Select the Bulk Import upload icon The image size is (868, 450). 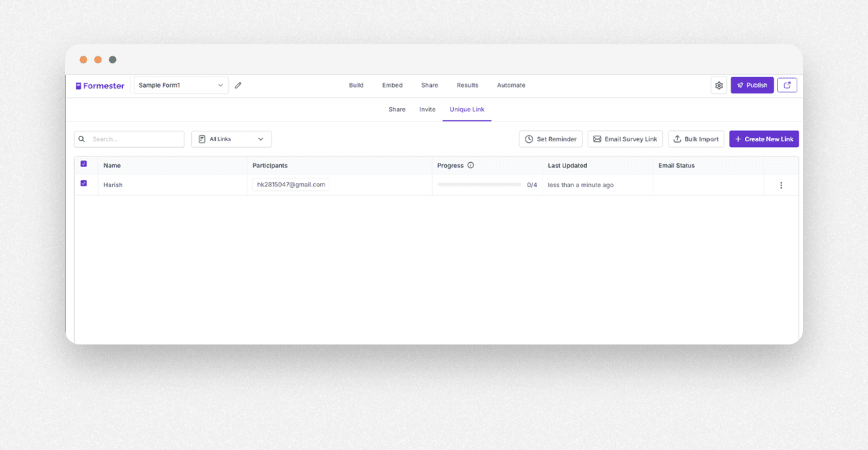point(677,139)
